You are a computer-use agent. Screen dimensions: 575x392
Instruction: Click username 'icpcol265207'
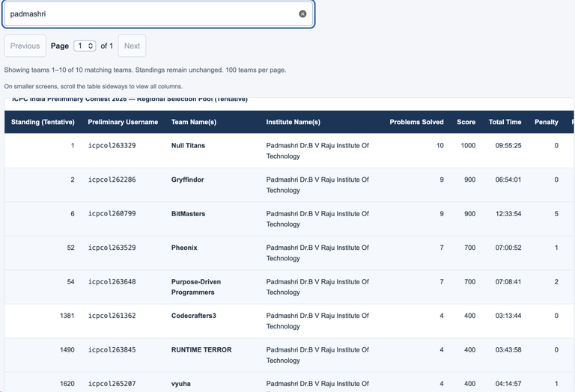112,384
